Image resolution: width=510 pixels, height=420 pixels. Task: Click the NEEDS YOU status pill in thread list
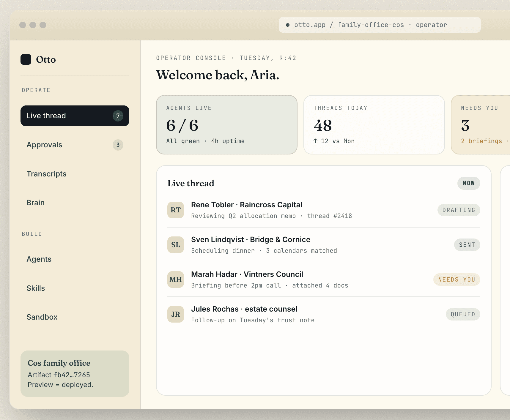tap(457, 280)
